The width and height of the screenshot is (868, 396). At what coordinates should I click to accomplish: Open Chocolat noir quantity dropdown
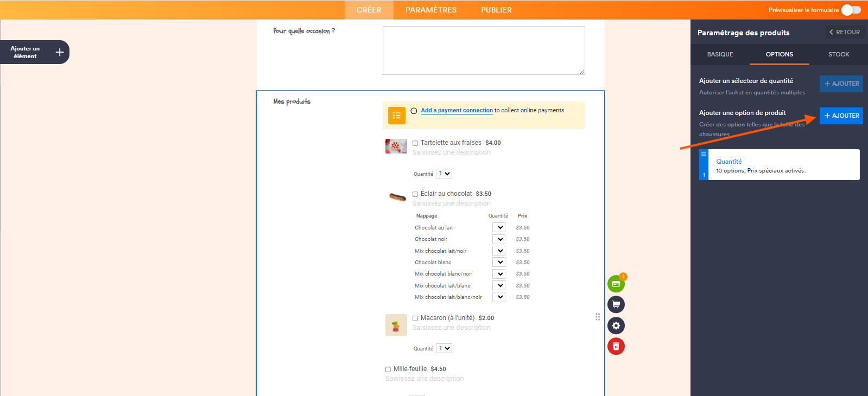pos(499,239)
